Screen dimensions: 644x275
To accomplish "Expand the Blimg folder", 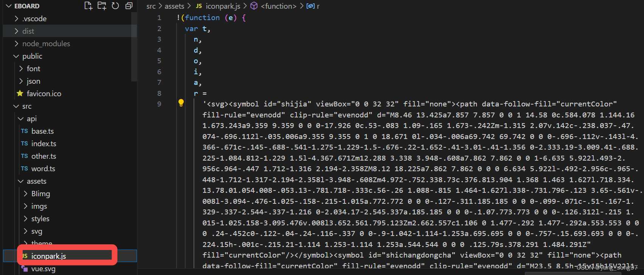I will click(x=25, y=194).
